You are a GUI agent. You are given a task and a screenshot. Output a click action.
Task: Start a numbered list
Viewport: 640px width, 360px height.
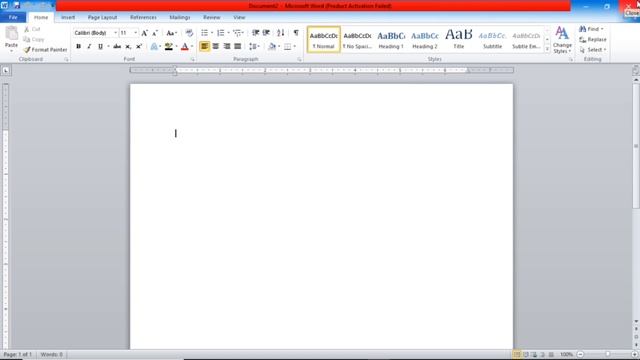220,33
